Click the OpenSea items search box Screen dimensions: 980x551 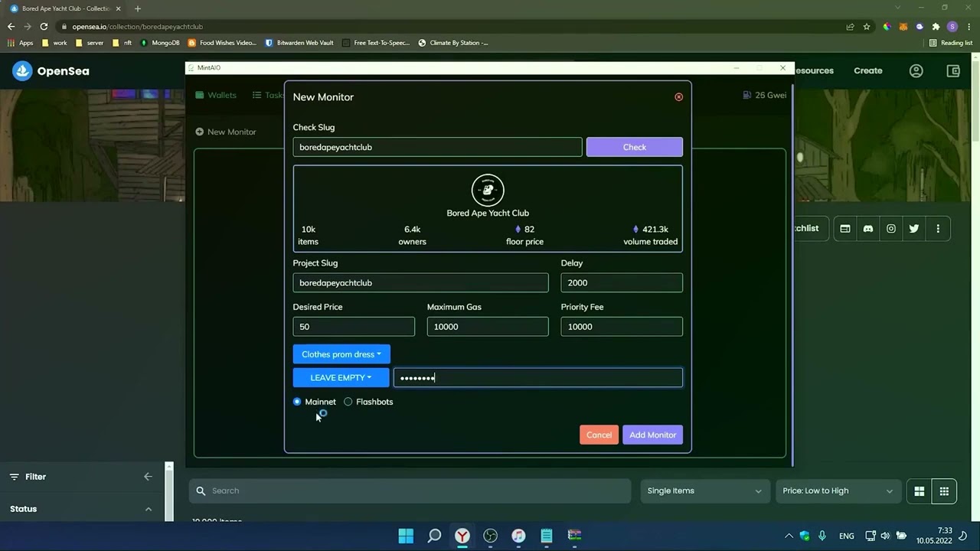point(410,491)
